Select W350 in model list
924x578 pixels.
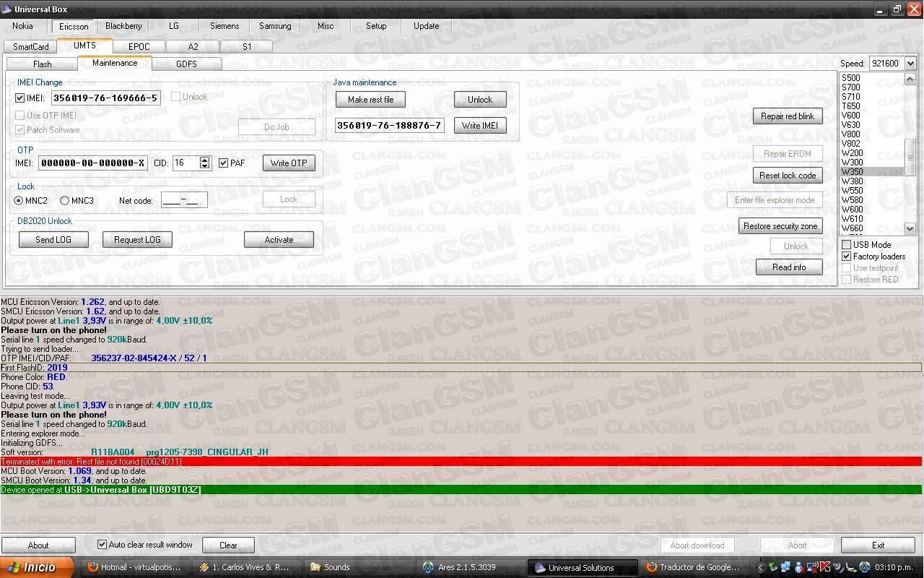click(x=871, y=172)
